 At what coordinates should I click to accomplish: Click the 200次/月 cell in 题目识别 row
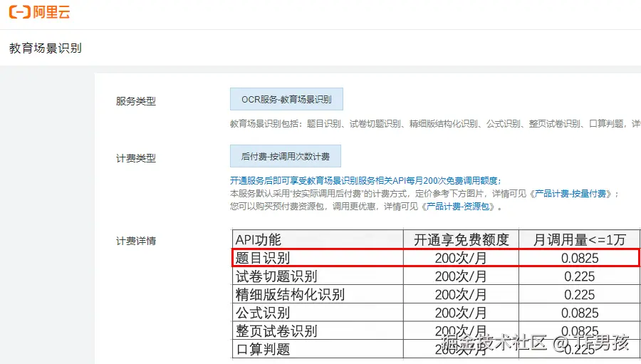(x=461, y=258)
